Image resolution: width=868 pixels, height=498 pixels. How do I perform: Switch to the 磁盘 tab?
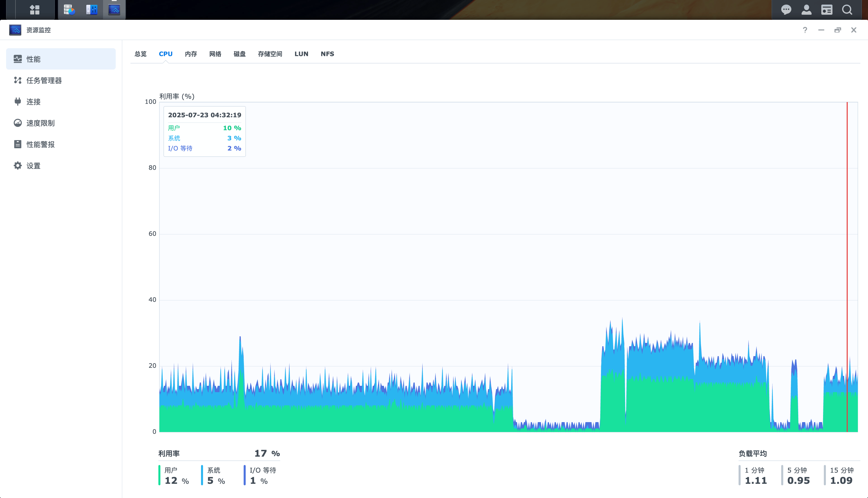[239, 54]
